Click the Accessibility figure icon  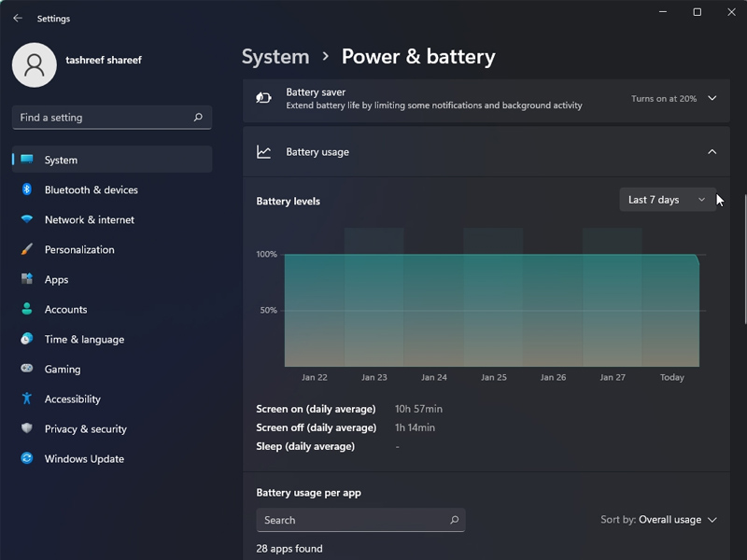27,399
